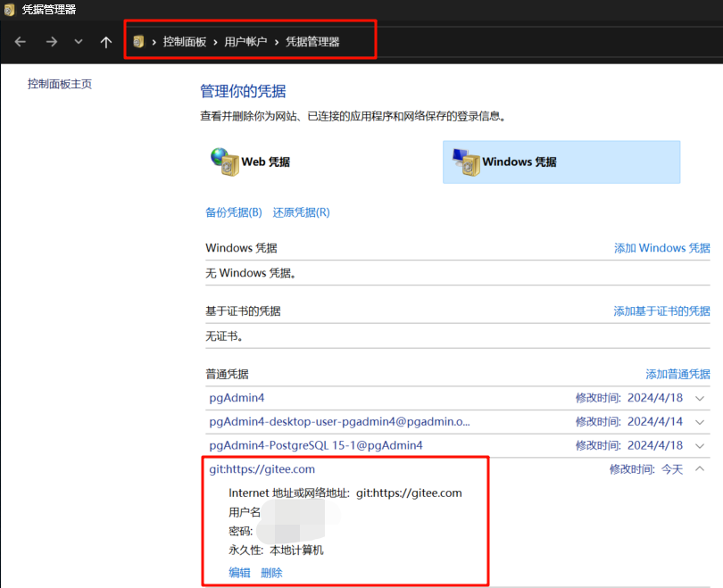
Task: Click 永久性: 本地计算机 text
Action: (x=276, y=551)
